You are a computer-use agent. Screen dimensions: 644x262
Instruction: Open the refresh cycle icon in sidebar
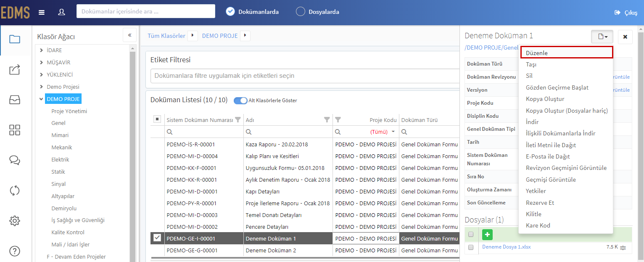click(x=15, y=191)
